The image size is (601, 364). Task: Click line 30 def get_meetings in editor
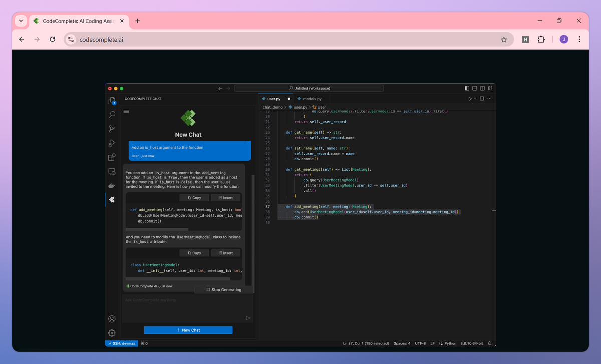(x=329, y=169)
